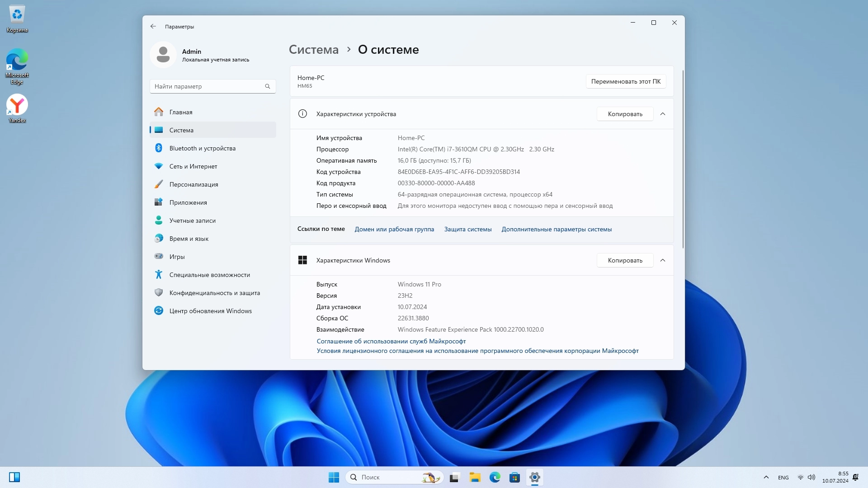The image size is (868, 488).
Task: Open Специальные возможности section
Action: [x=209, y=275]
